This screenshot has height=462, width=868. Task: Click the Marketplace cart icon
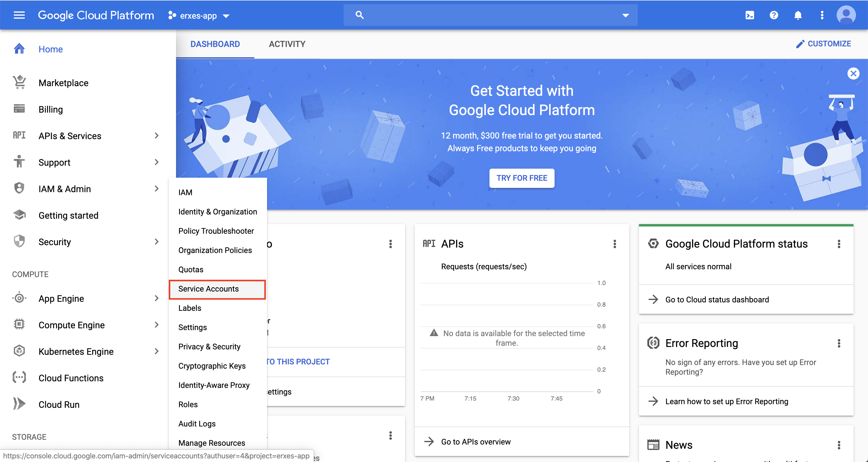click(19, 83)
